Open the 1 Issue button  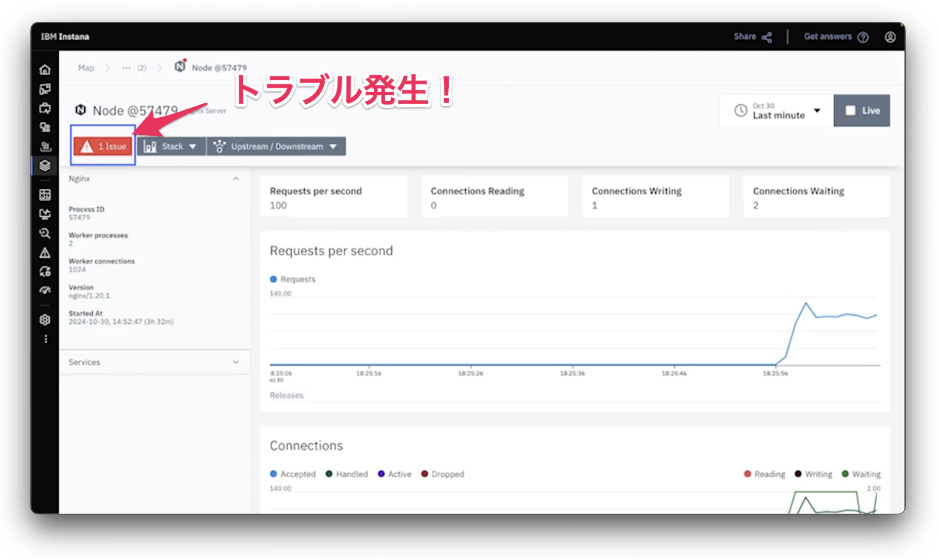coord(103,146)
